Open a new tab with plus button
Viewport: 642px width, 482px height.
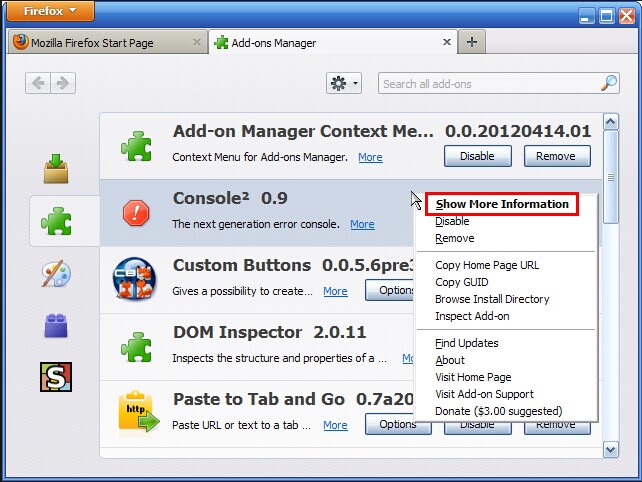(472, 42)
